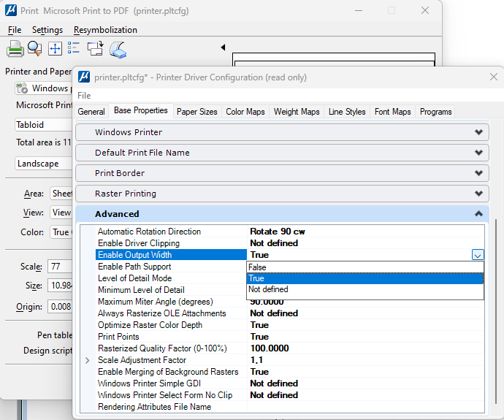
Task: Click the Print icon in toolbar
Action: (15, 49)
